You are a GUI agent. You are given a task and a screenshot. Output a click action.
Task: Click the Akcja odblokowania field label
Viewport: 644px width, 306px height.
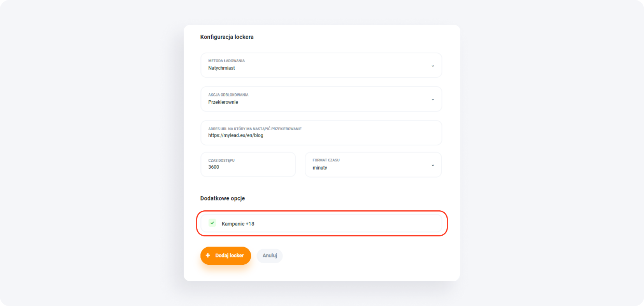click(x=228, y=95)
